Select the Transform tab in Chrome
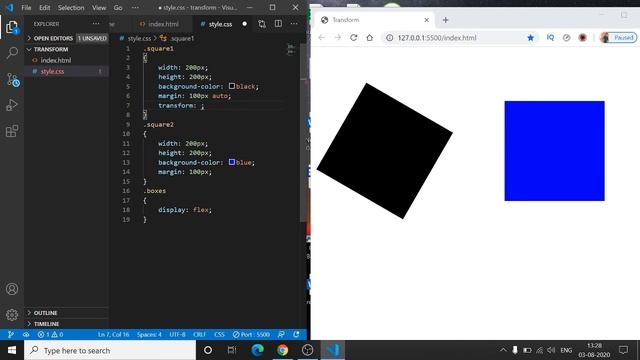The height and width of the screenshot is (360, 640). pyautogui.click(x=373, y=20)
